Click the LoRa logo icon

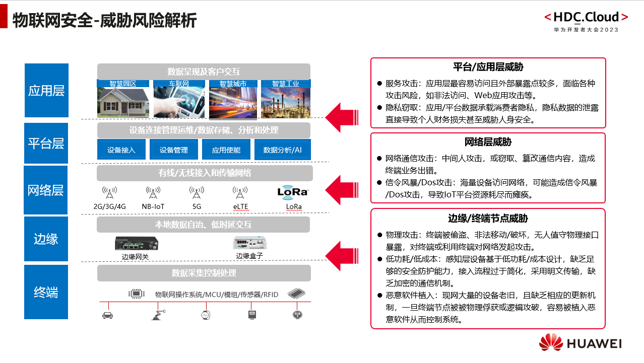click(293, 192)
